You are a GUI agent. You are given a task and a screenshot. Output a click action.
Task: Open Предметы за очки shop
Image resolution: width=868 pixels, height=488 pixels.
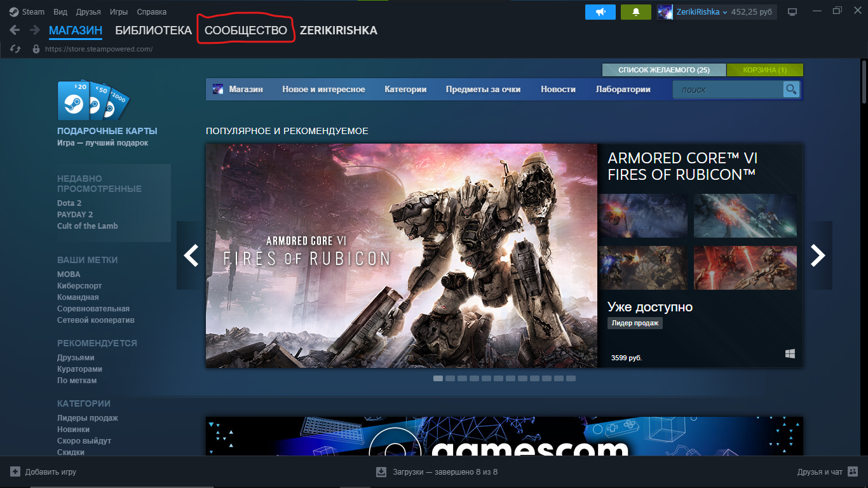[484, 90]
